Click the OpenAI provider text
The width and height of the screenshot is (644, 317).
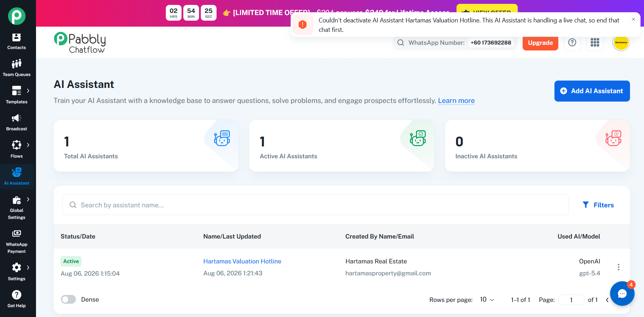pyautogui.click(x=589, y=261)
